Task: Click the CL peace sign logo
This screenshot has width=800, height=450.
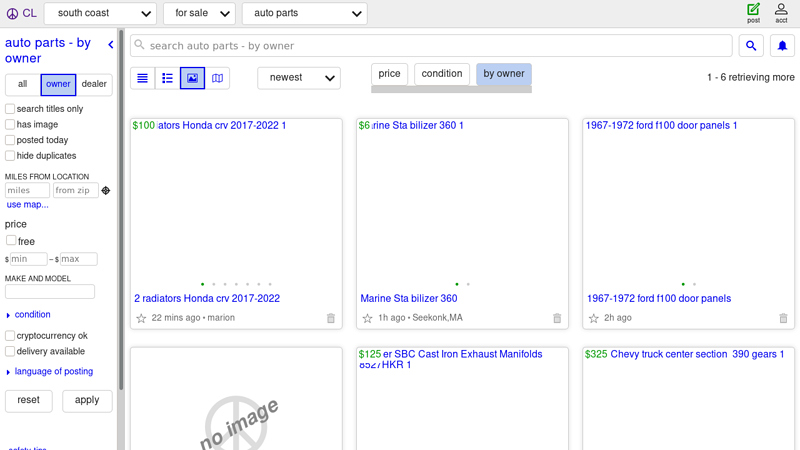Action: pyautogui.click(x=21, y=13)
